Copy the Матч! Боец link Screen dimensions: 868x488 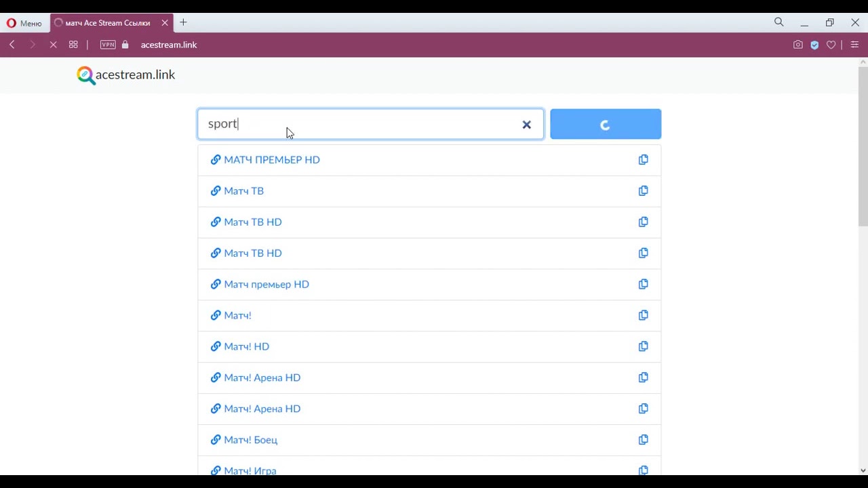click(643, 441)
